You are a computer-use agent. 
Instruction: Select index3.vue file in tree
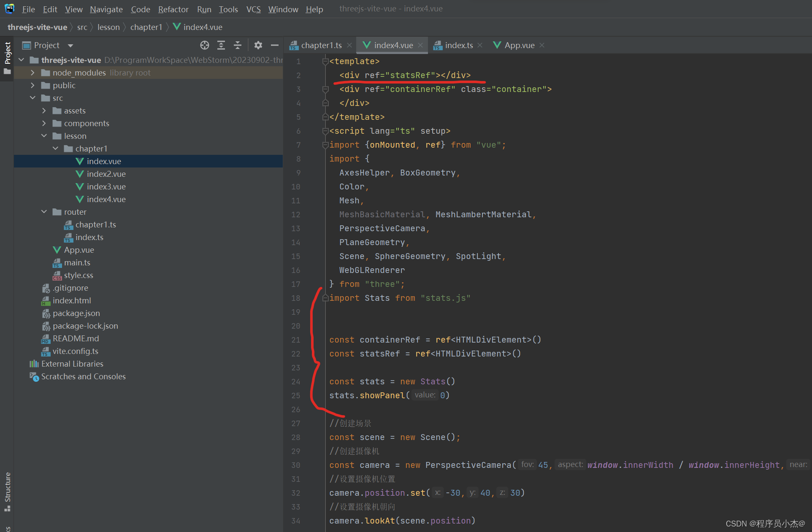106,186
